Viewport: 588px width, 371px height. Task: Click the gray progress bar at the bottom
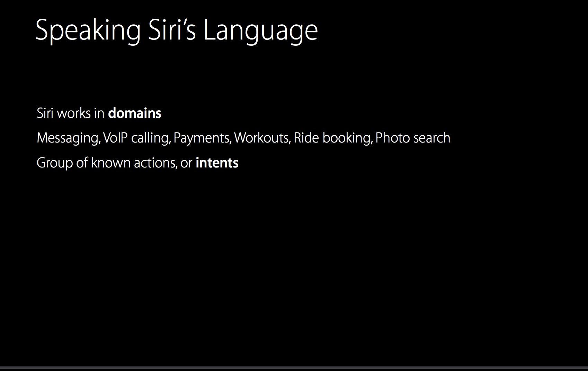click(x=294, y=368)
